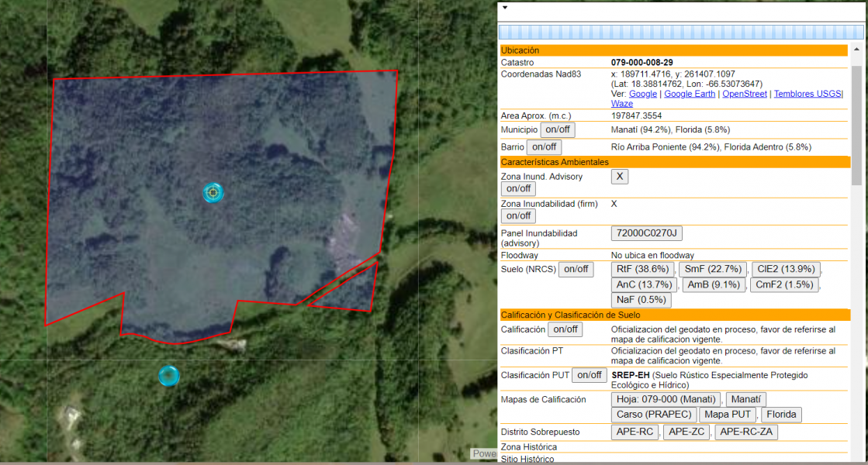Image resolution: width=868 pixels, height=465 pixels.
Task: Enable the Suelo (NRCS) overlay with on/off
Action: [x=576, y=269]
